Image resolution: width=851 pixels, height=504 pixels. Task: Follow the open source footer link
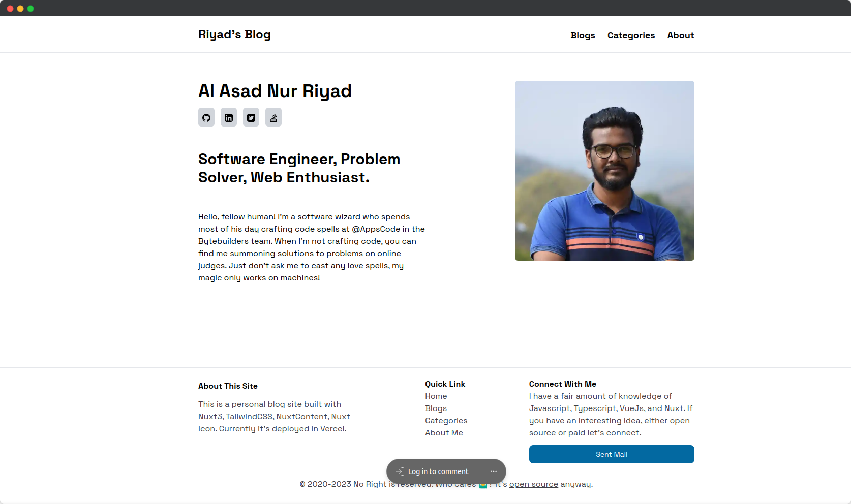pyautogui.click(x=533, y=484)
